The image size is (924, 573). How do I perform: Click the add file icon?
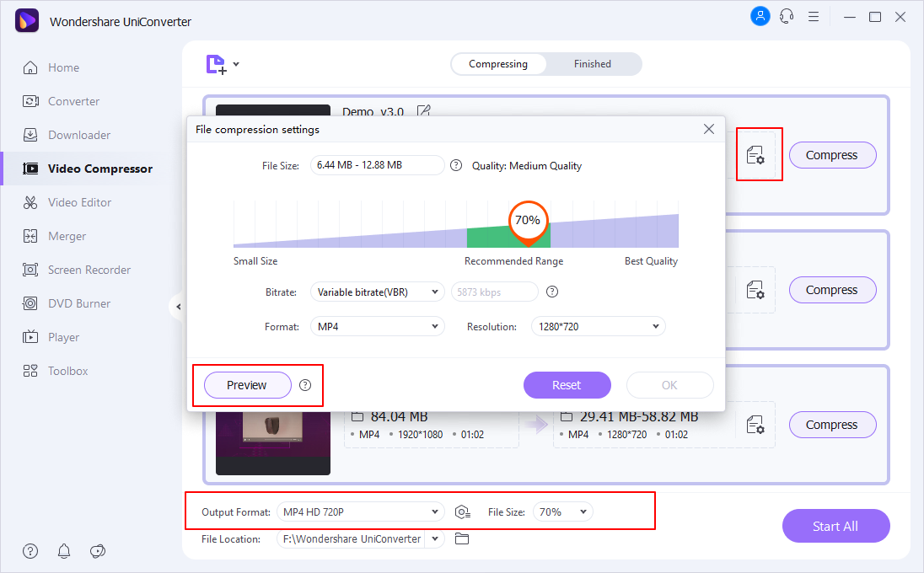pos(217,64)
